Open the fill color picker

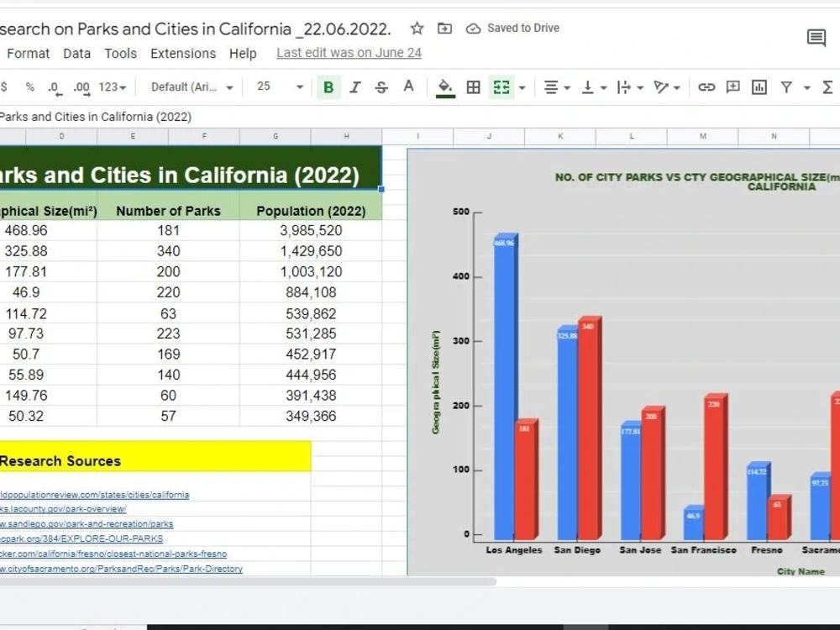pos(445,87)
